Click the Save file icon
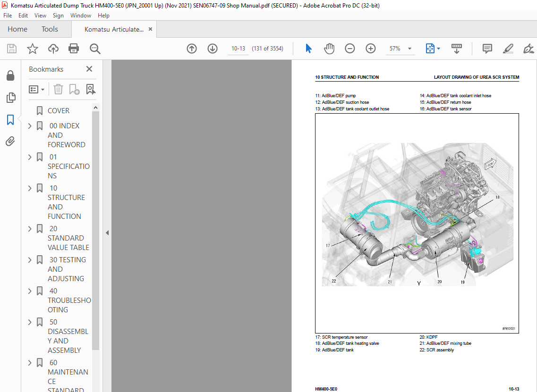This screenshot has width=537, height=392. (12, 49)
